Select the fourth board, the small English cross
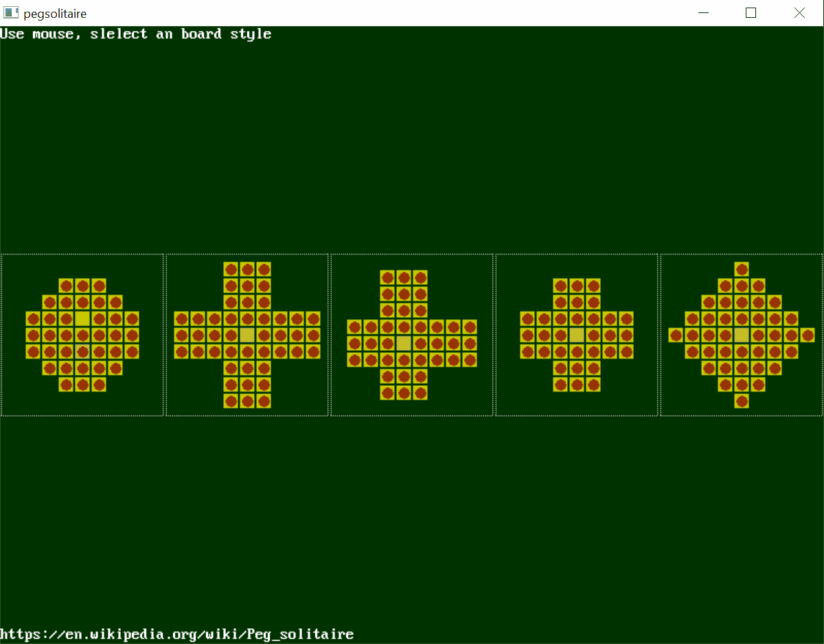 [577, 334]
